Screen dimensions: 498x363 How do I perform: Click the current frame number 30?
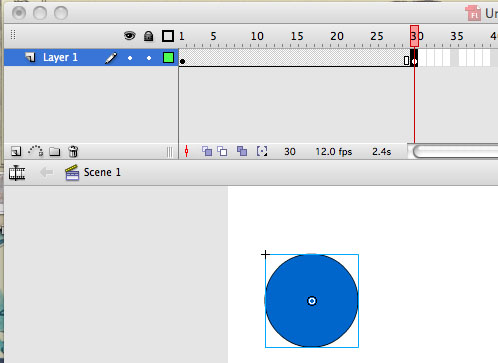[290, 152]
